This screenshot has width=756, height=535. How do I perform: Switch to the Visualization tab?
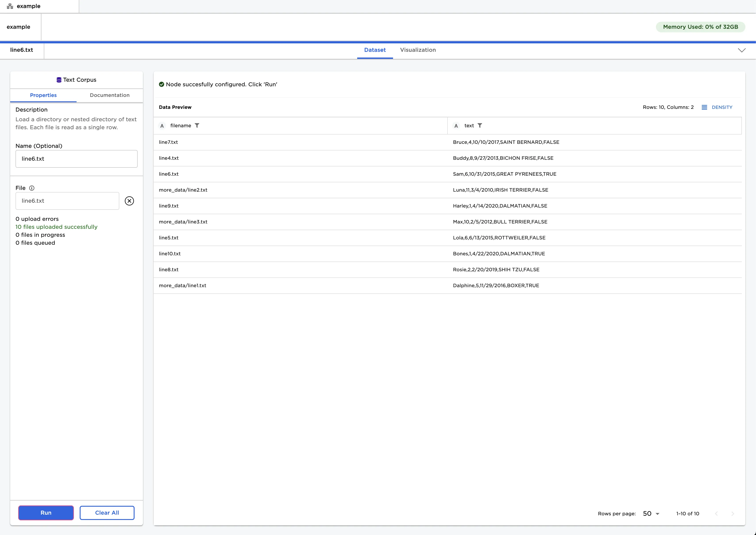418,50
